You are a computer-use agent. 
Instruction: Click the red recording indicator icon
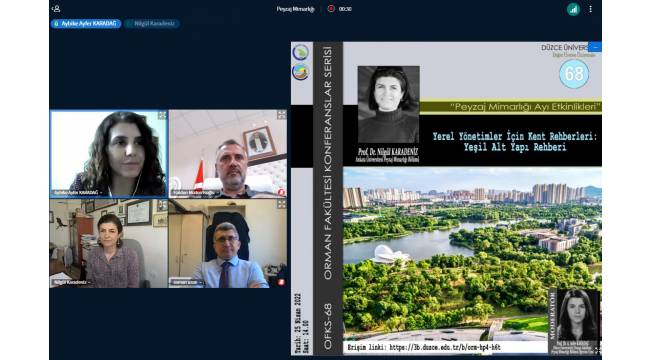click(331, 9)
